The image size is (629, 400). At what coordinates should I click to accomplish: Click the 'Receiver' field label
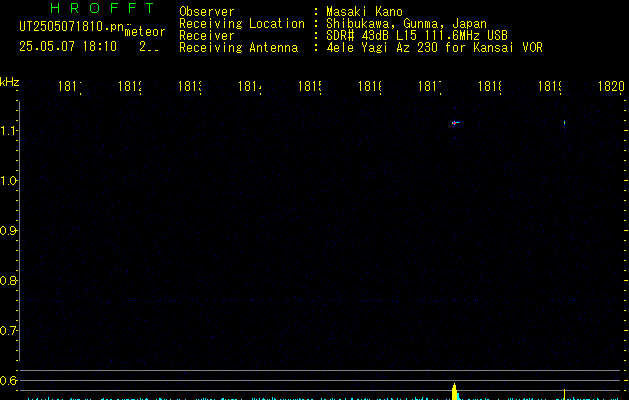pyautogui.click(x=207, y=36)
